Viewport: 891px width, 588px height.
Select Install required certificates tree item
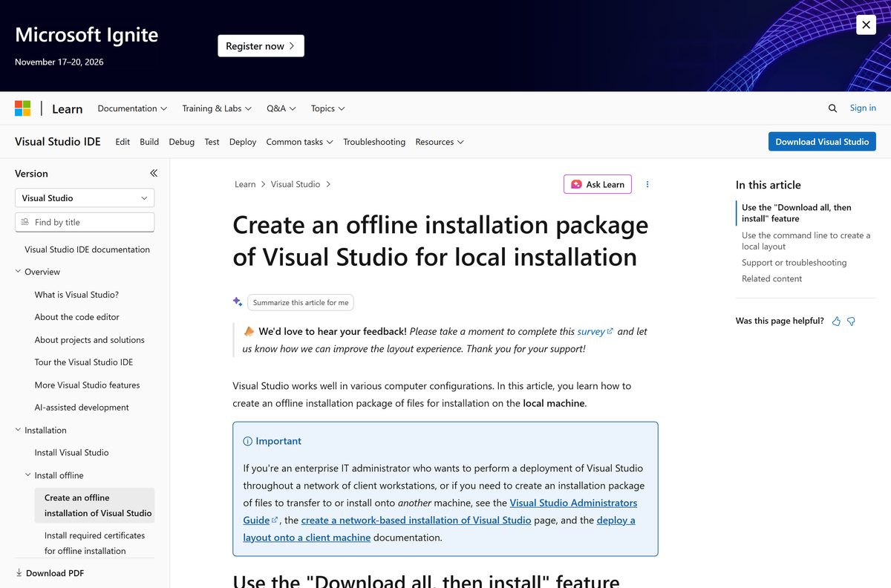coord(94,543)
